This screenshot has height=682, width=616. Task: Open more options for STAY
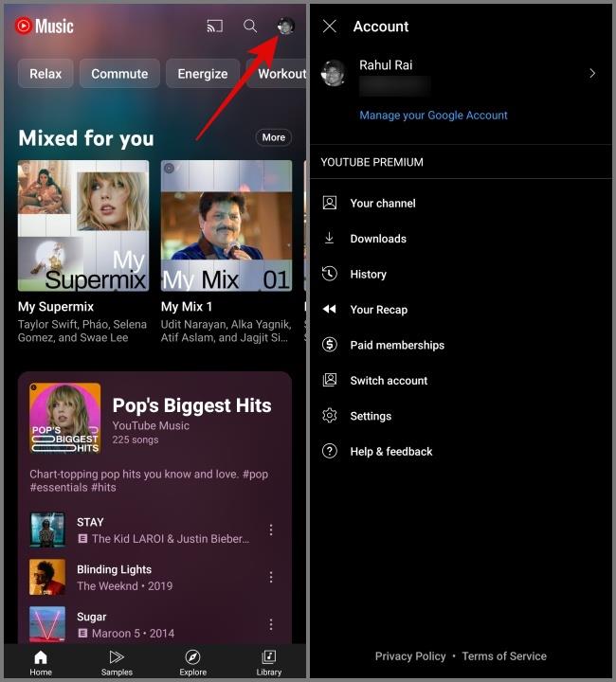tap(271, 529)
